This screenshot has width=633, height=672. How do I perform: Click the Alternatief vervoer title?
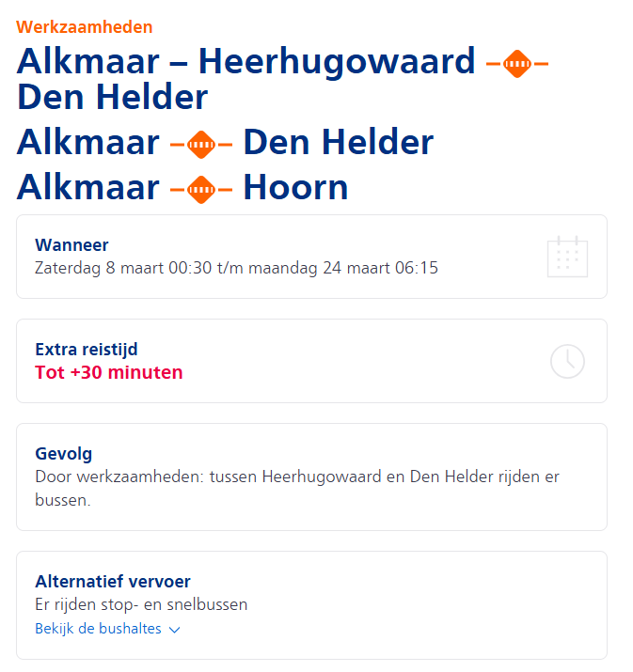click(x=113, y=582)
